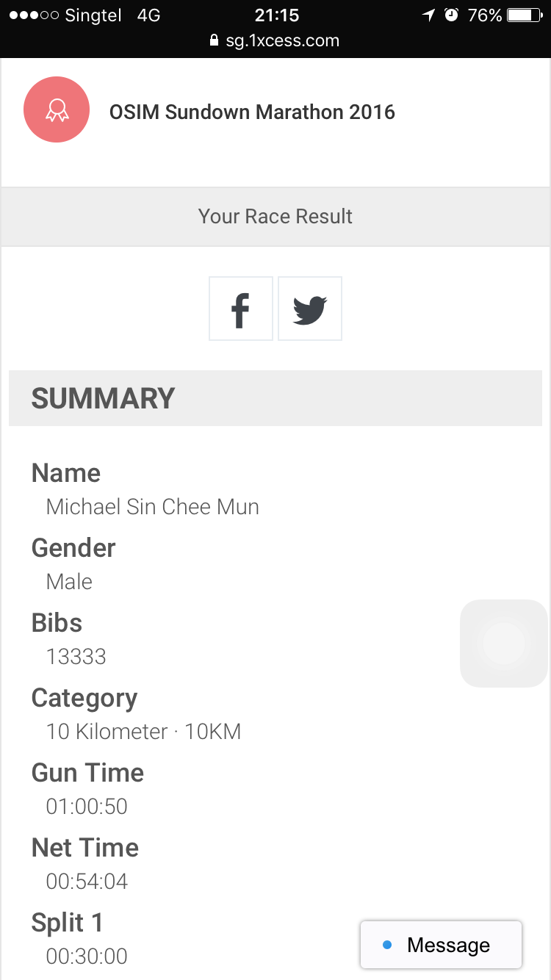The width and height of the screenshot is (551, 980).
Task: Tap the alarm clock status icon
Action: click(x=452, y=15)
